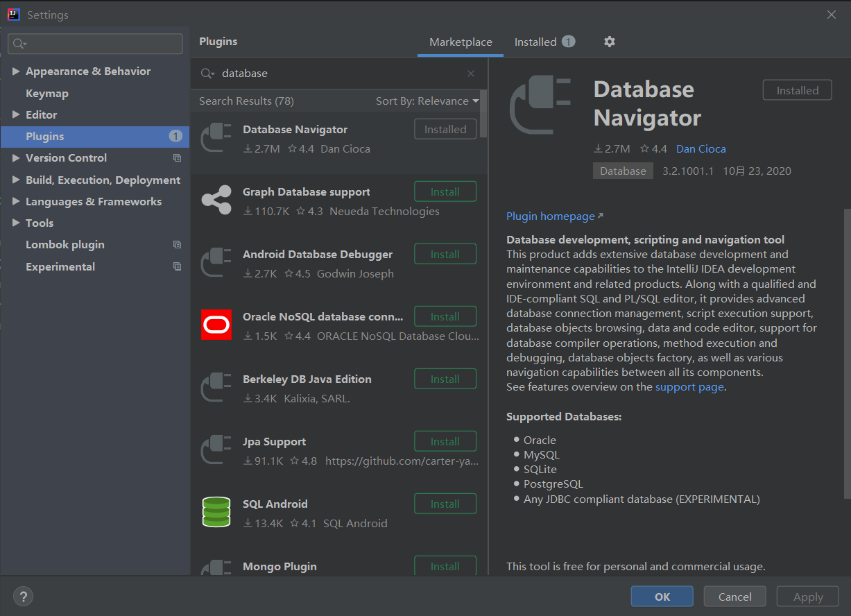The width and height of the screenshot is (851, 616).
Task: Click the Database Navigator plugin icon
Action: click(216, 137)
